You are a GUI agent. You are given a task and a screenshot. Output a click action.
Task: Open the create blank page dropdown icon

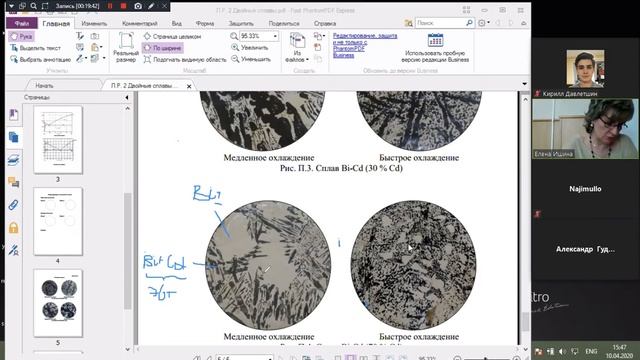(x=320, y=36)
